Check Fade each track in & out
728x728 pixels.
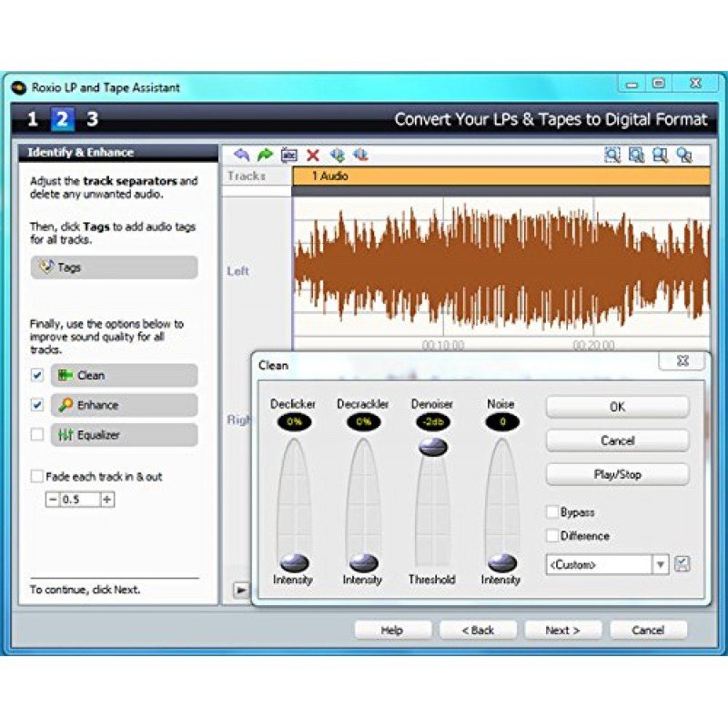click(x=36, y=476)
